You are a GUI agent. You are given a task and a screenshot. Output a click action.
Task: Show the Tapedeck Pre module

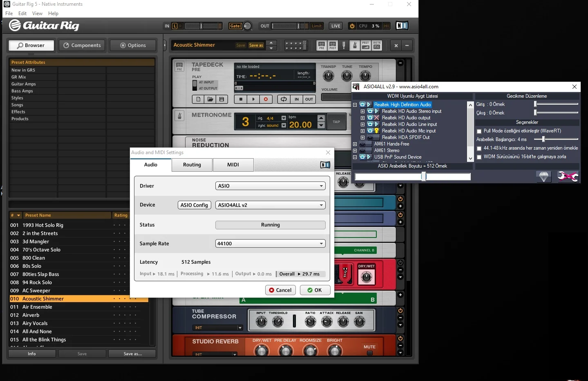[x=322, y=45]
